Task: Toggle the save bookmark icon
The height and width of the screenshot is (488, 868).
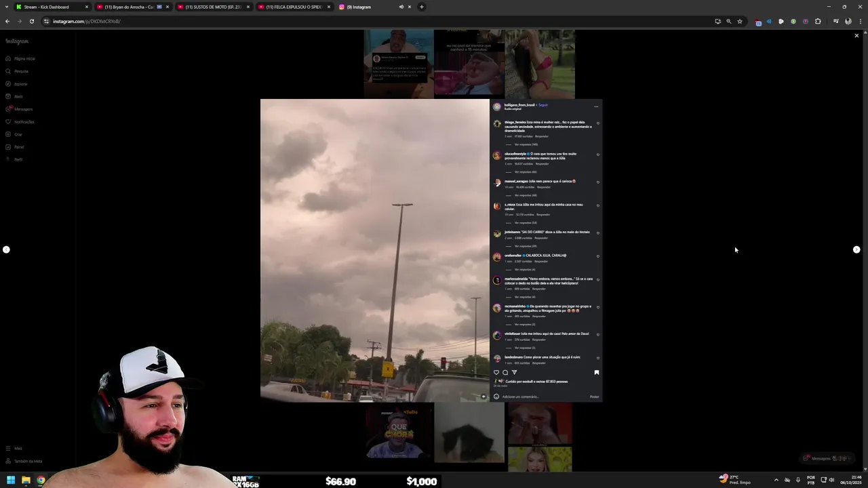Action: pyautogui.click(x=597, y=372)
